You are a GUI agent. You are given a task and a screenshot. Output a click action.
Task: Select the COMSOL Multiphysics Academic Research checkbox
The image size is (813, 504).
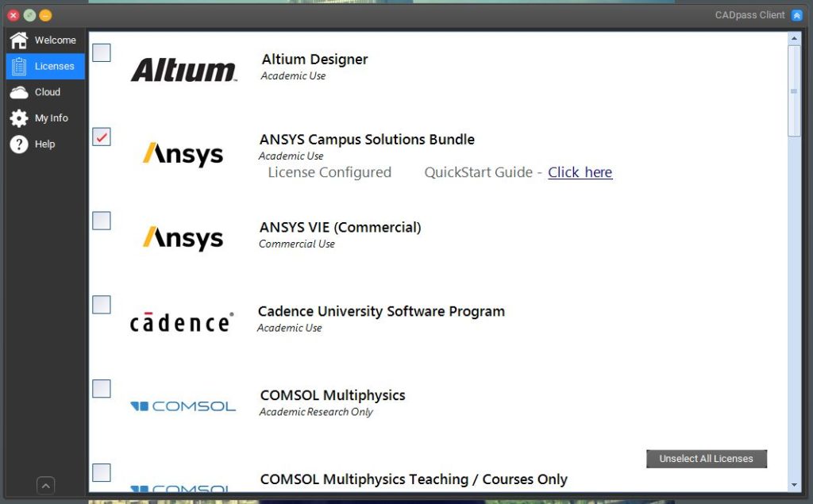[x=102, y=389]
